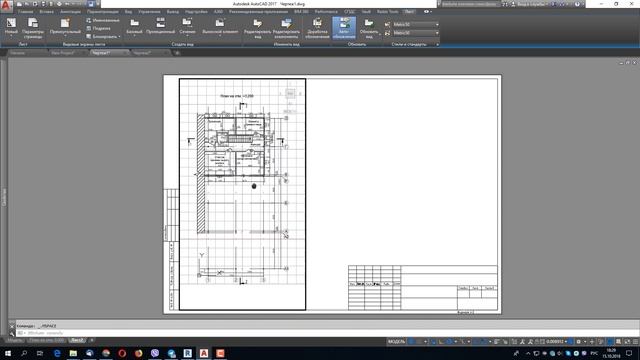Viewport: 640px width, 360px height.
Task: Add new drawing tab with plus
Action: pos(177,53)
